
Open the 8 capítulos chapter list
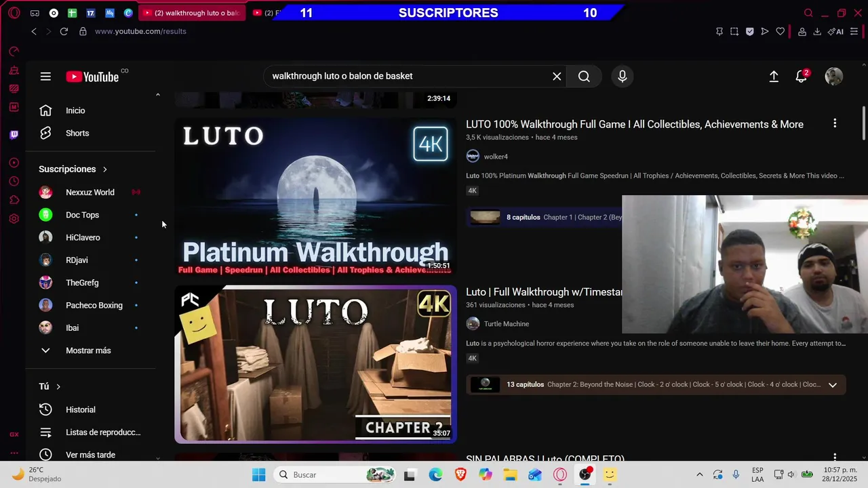point(545,217)
